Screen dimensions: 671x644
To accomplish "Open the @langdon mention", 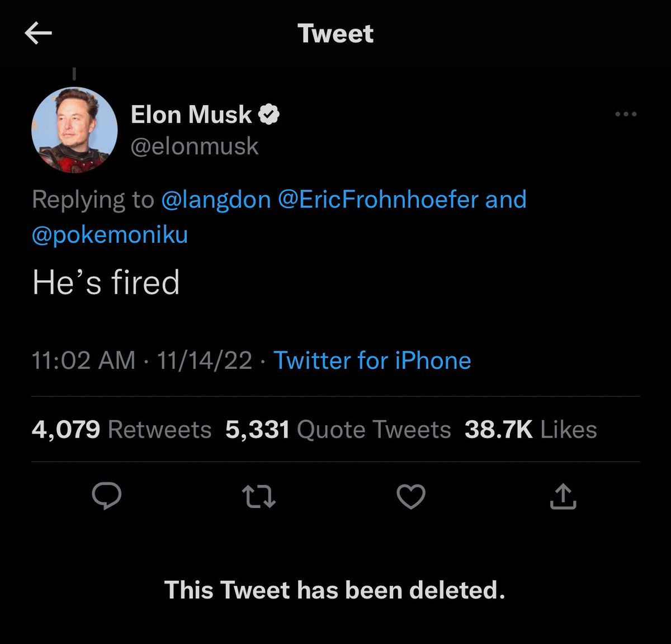I will point(216,200).
